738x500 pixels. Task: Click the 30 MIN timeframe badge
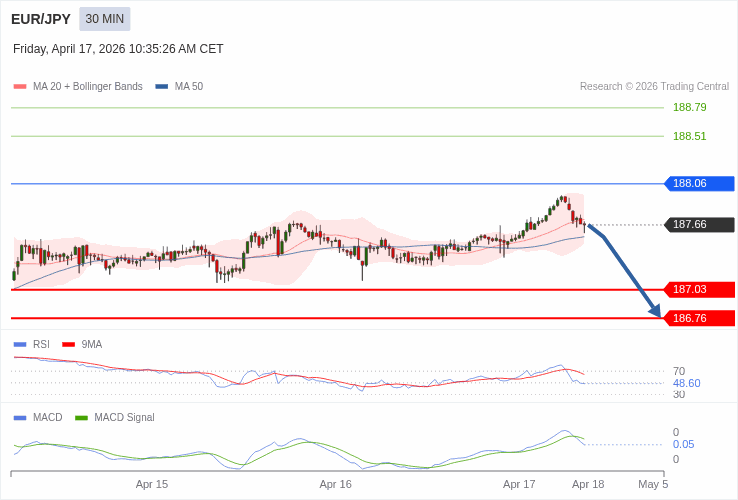coord(105,19)
